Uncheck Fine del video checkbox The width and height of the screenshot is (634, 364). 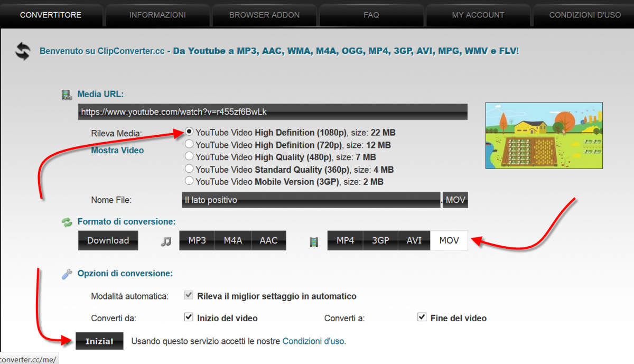422,318
